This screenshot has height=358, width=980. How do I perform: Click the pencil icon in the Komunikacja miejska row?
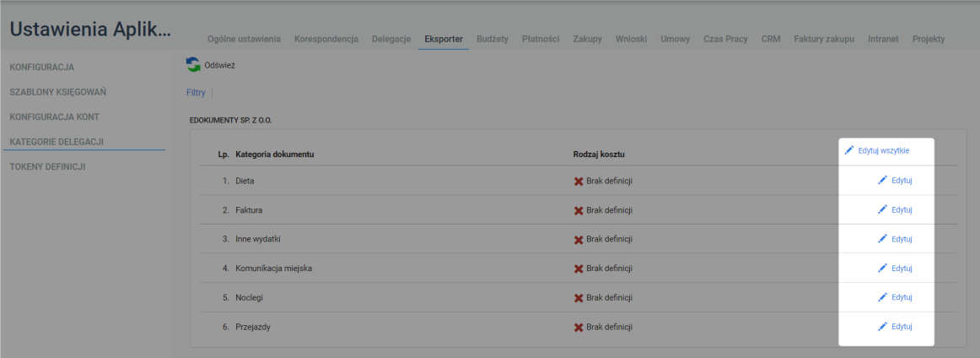click(x=882, y=268)
